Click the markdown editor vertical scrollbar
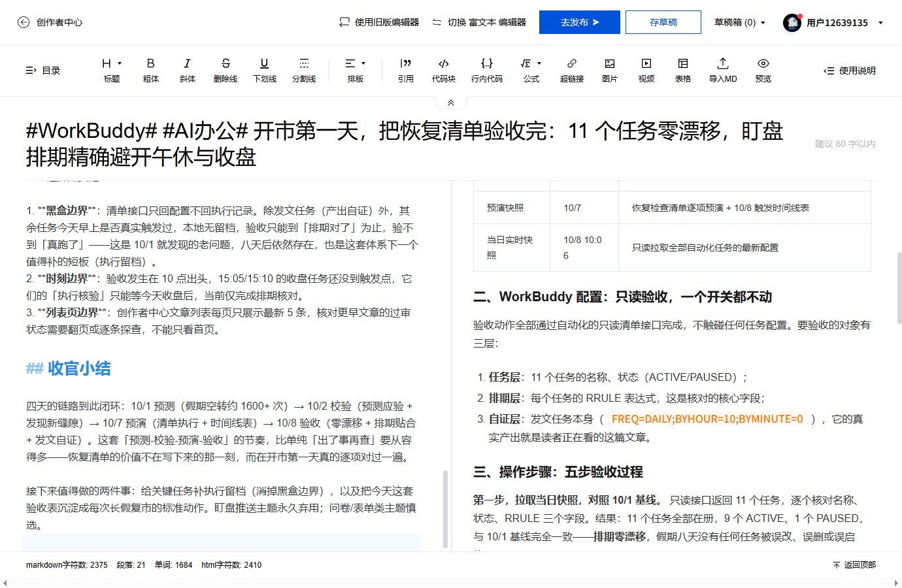 point(445,508)
